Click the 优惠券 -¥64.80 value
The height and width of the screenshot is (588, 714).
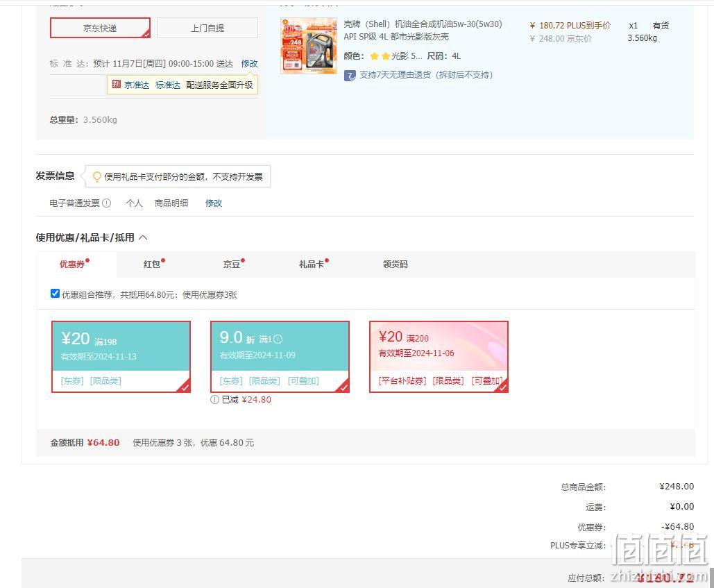click(677, 526)
